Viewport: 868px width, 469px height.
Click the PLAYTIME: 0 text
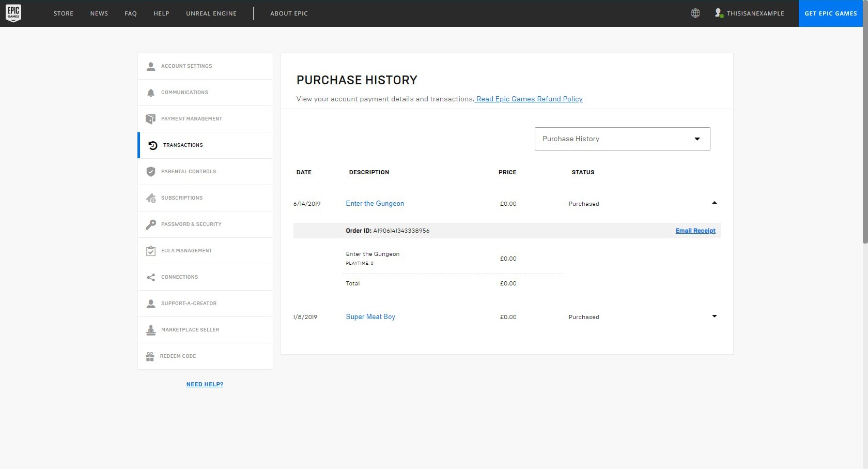click(x=360, y=263)
